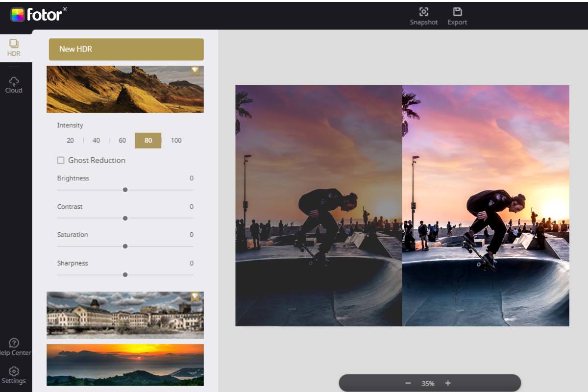Select intensity level 20

pos(70,140)
